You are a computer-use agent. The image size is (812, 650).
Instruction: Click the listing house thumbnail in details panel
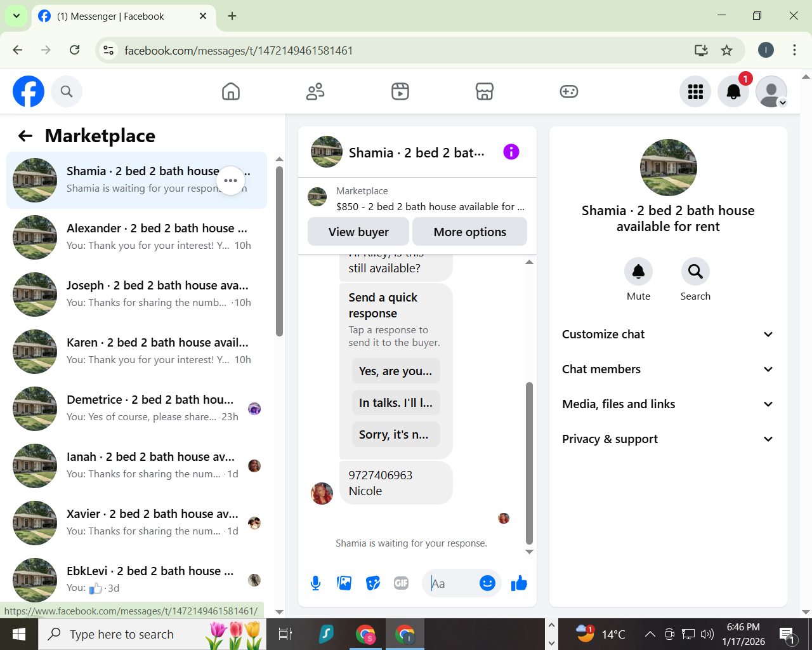[x=669, y=168]
